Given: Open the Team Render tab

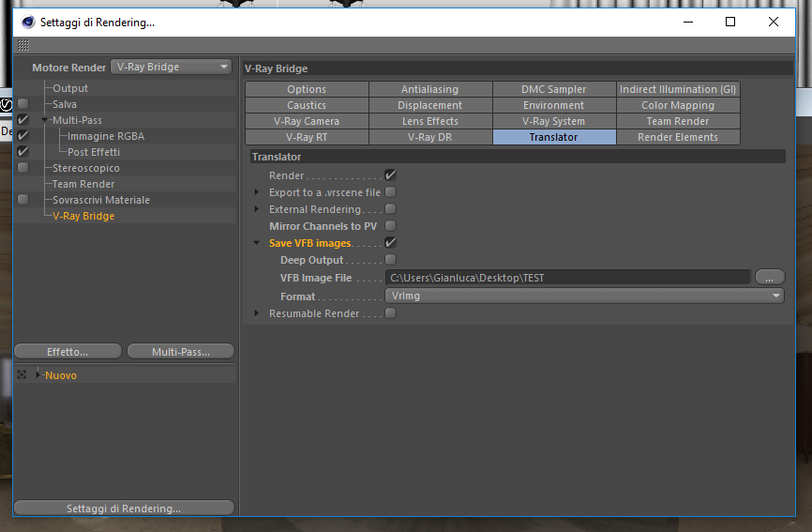Looking at the screenshot, I should [678, 121].
